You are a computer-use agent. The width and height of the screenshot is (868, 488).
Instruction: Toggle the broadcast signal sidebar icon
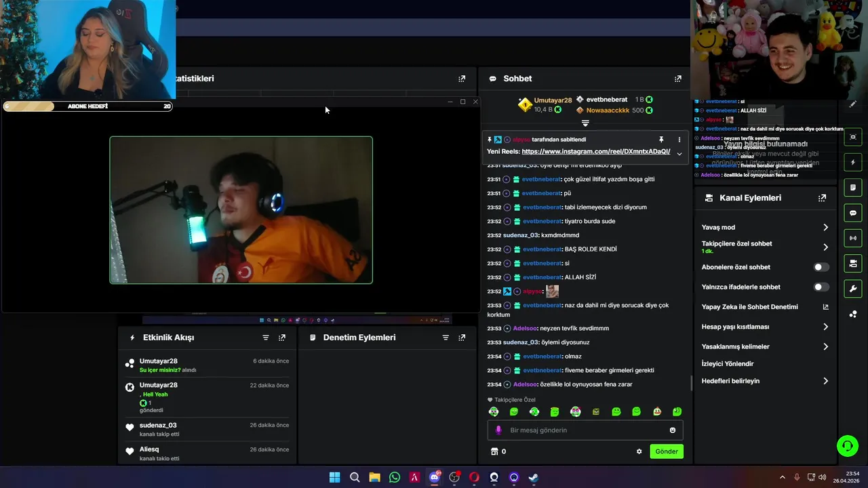853,238
